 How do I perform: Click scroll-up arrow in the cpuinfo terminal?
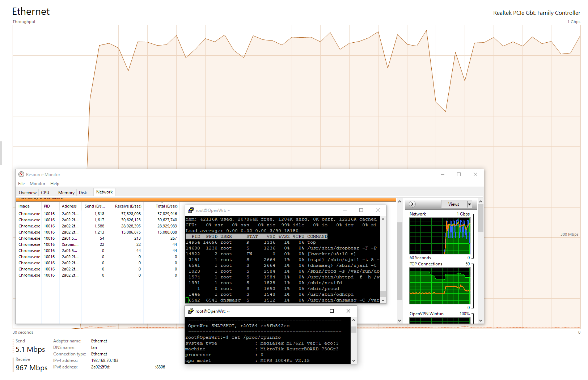click(354, 320)
